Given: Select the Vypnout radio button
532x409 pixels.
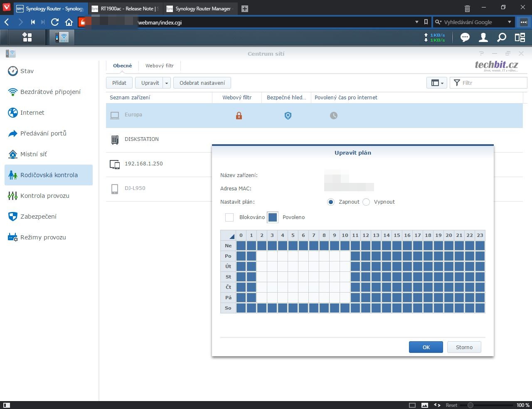Looking at the screenshot, I should (x=366, y=202).
